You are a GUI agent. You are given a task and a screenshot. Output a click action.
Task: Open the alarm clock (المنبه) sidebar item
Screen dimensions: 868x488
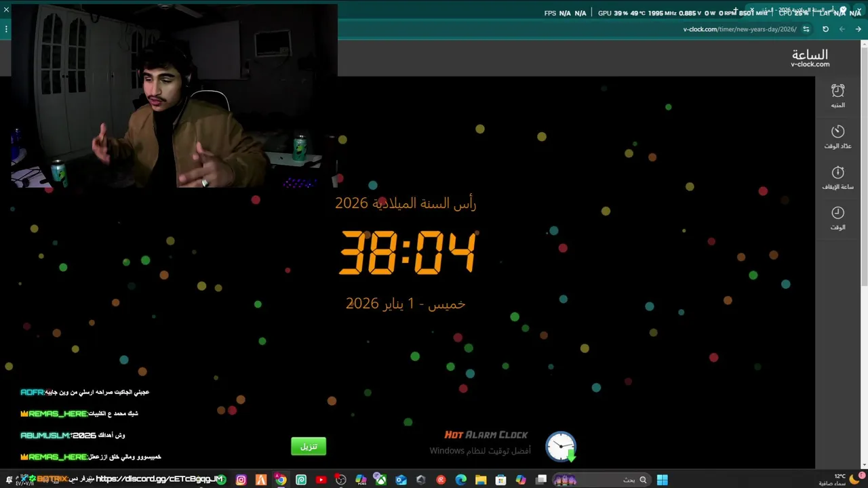[838, 96]
